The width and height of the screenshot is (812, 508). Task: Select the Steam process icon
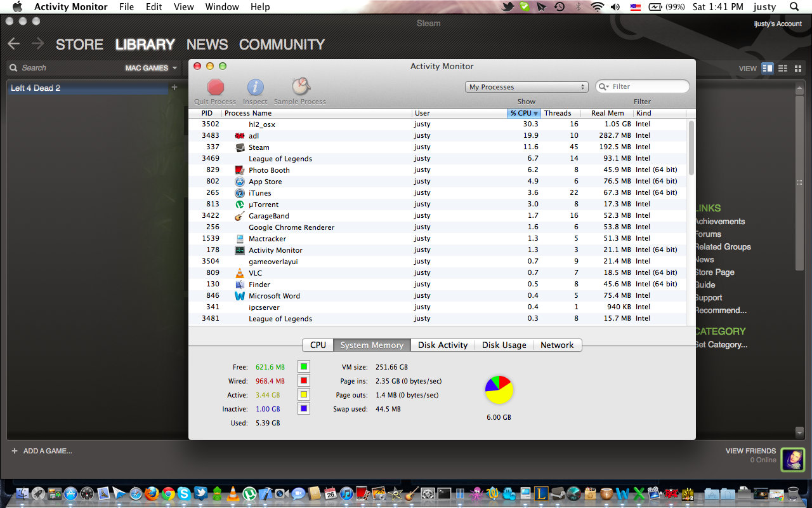(240, 147)
